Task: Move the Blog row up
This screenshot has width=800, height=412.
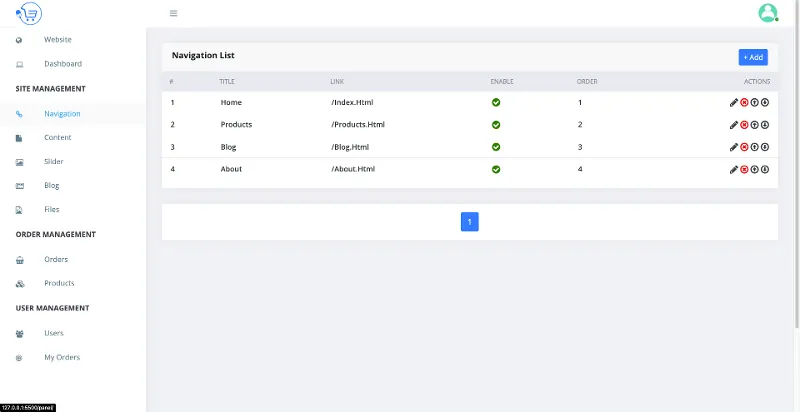Action: point(755,147)
